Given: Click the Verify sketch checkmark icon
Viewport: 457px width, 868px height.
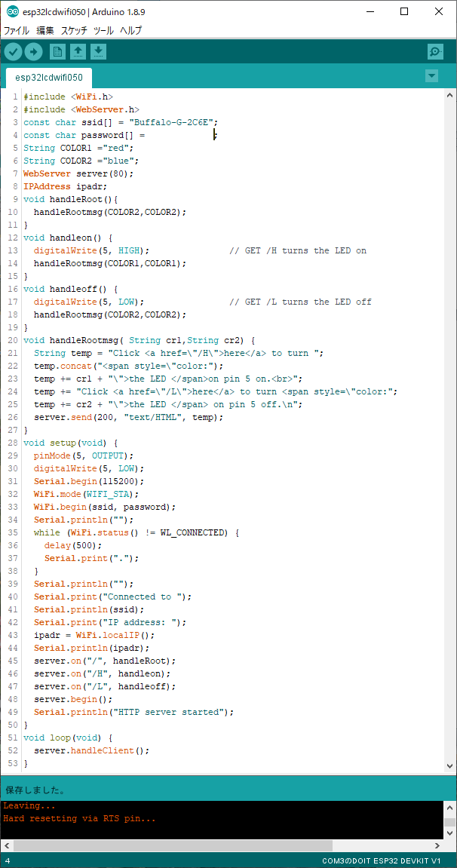Looking at the screenshot, I should [14, 51].
